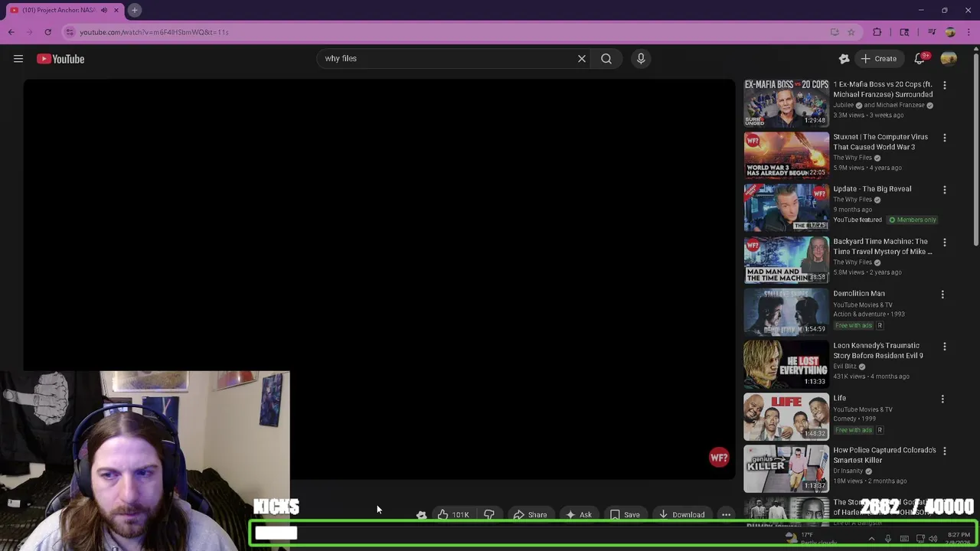
Task: Open Demolition Man movie title
Action: (859, 294)
